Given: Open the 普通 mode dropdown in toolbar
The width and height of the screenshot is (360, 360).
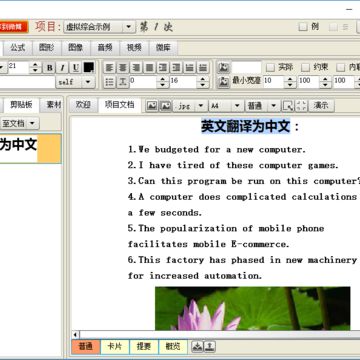Looking at the screenshot, I should click(273, 106).
